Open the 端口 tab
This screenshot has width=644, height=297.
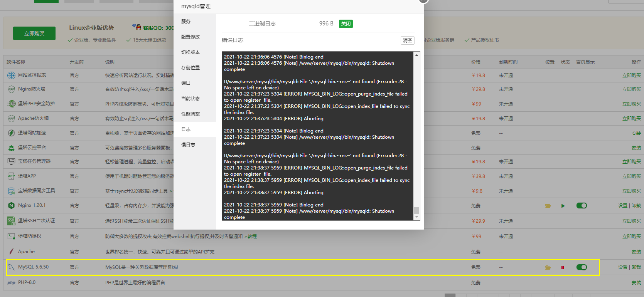195,83
